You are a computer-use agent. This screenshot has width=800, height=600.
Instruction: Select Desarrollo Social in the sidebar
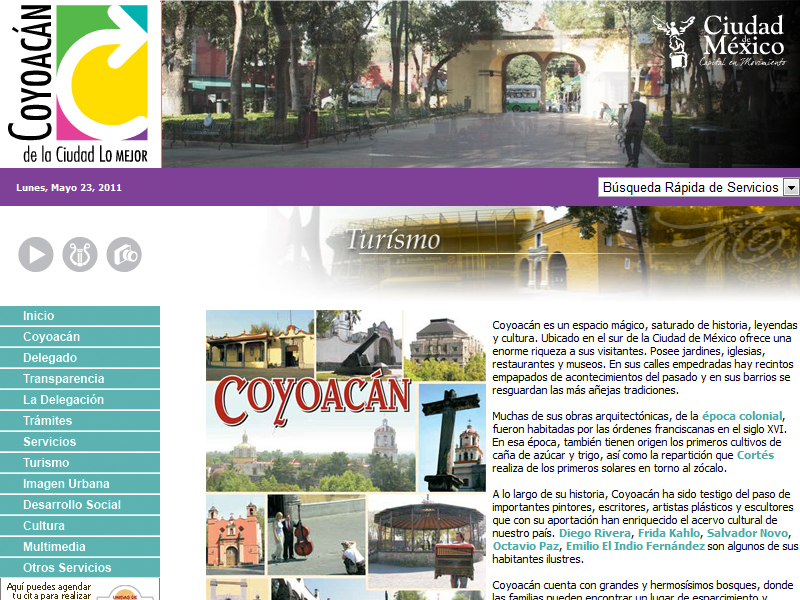pyautogui.click(x=72, y=505)
